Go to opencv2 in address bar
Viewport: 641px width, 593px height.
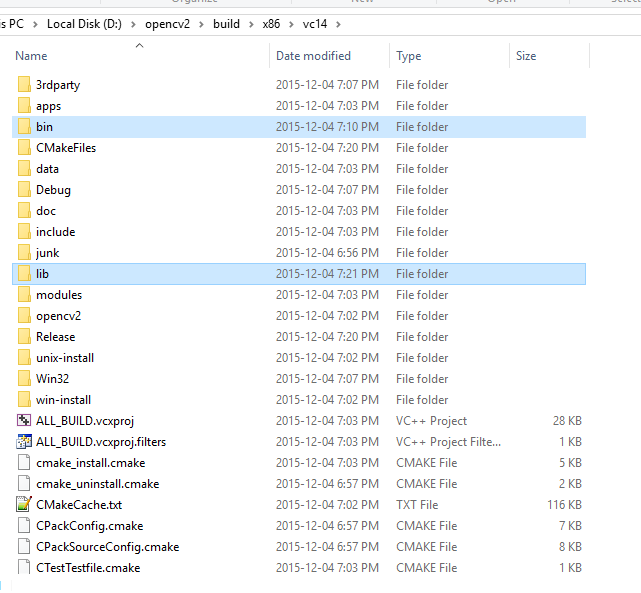point(168,24)
